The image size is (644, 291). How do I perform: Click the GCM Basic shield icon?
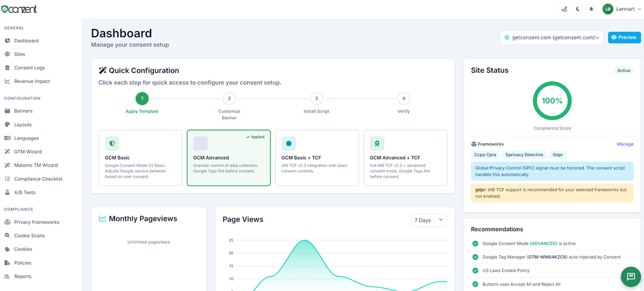coord(112,143)
